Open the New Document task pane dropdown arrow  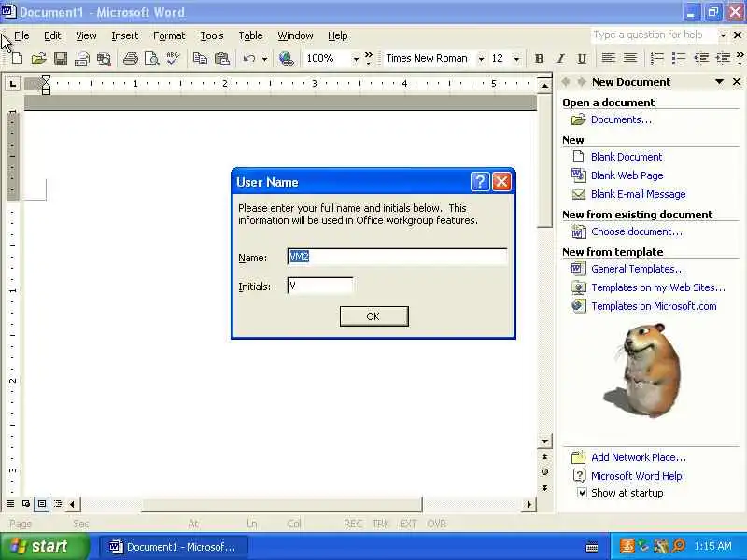(x=719, y=82)
